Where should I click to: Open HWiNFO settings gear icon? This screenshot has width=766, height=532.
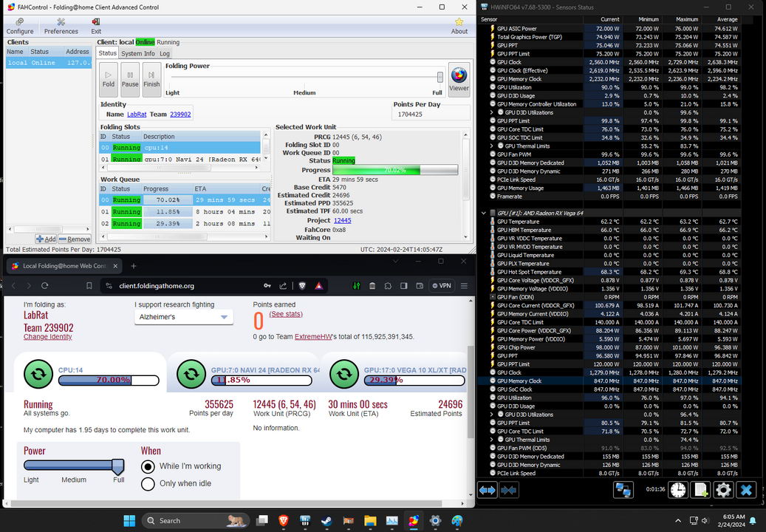click(723, 489)
